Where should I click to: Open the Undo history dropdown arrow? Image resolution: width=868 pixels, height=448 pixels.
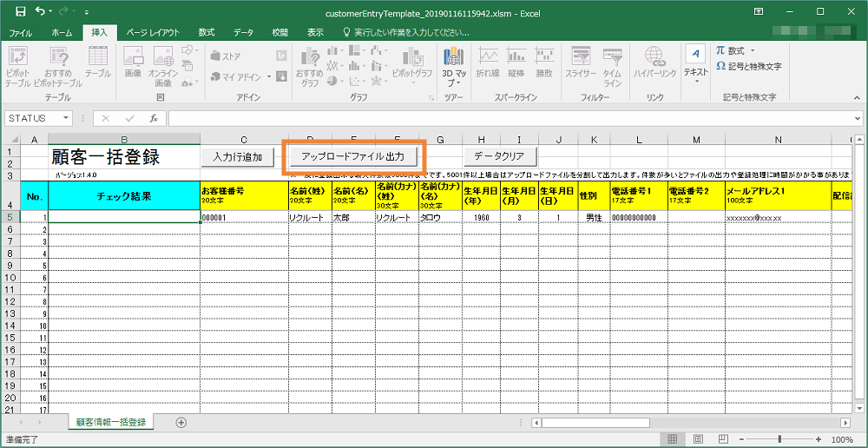pos(50,12)
